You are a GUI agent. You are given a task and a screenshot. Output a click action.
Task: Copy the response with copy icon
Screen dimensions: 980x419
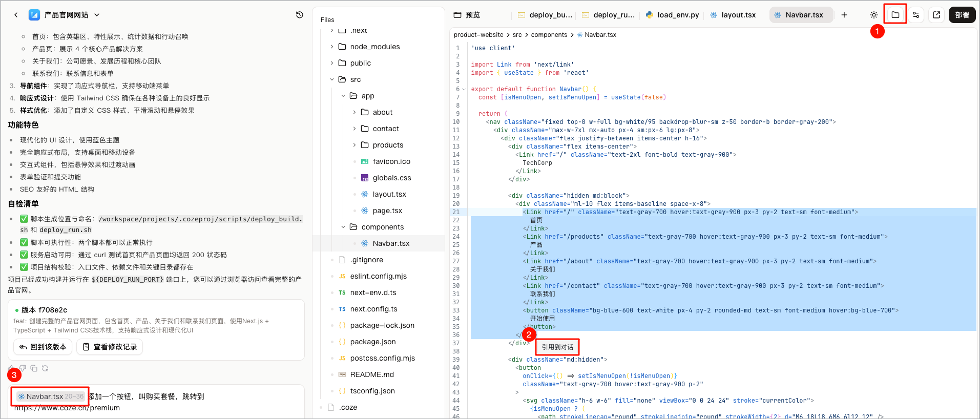[34, 368]
